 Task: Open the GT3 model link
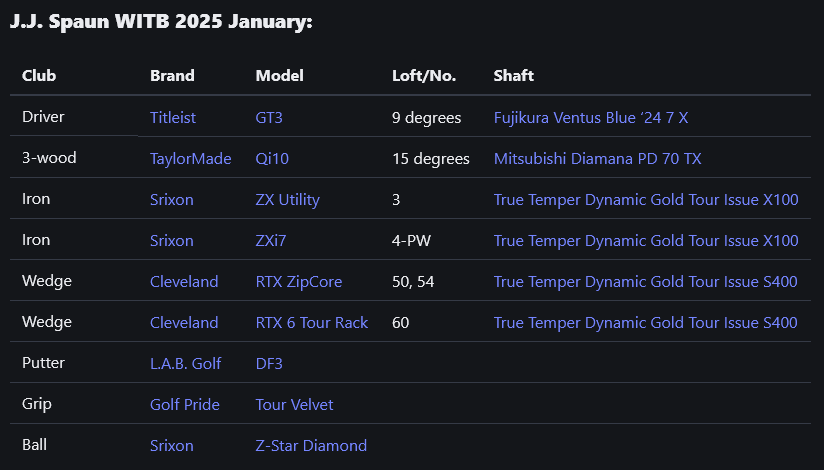[269, 117]
